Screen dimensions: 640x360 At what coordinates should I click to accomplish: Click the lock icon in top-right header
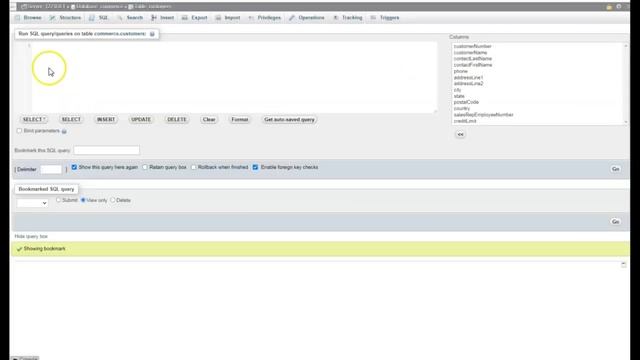pyautogui.click(x=609, y=7)
